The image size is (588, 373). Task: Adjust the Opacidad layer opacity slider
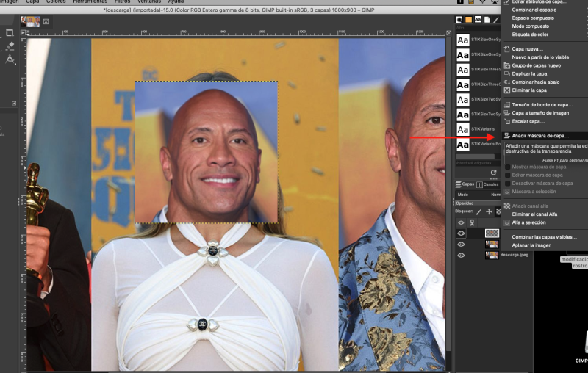478,203
